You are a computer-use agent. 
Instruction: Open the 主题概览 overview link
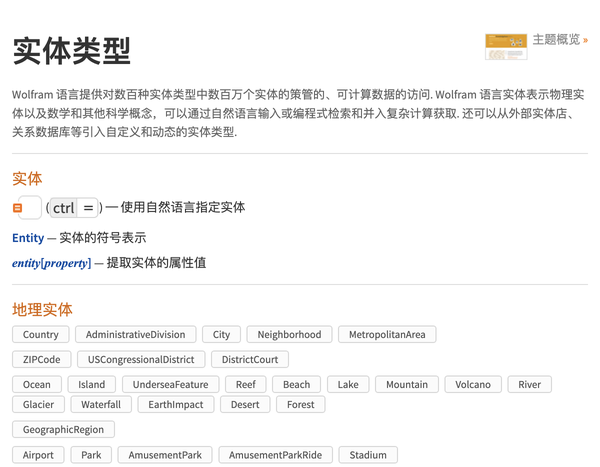click(560, 39)
